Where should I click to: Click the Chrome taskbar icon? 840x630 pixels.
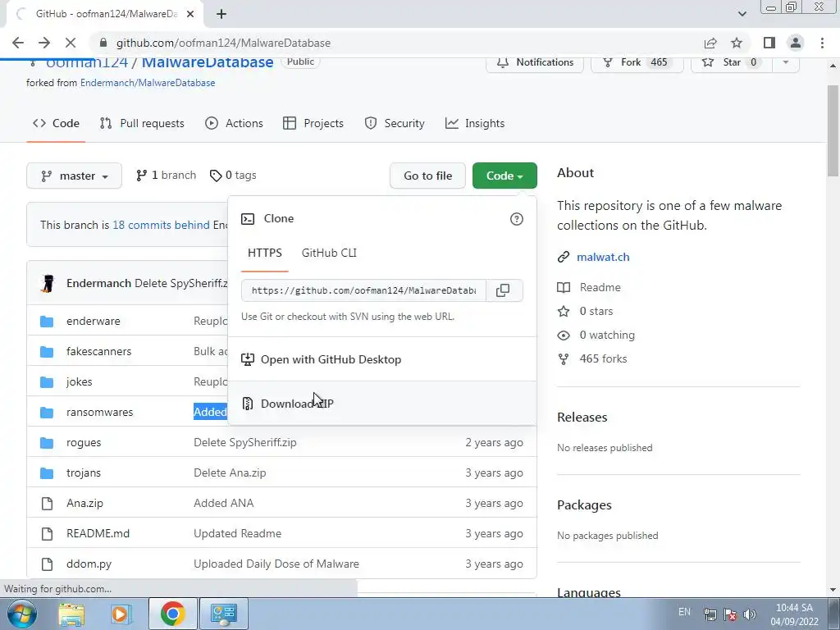[172, 614]
